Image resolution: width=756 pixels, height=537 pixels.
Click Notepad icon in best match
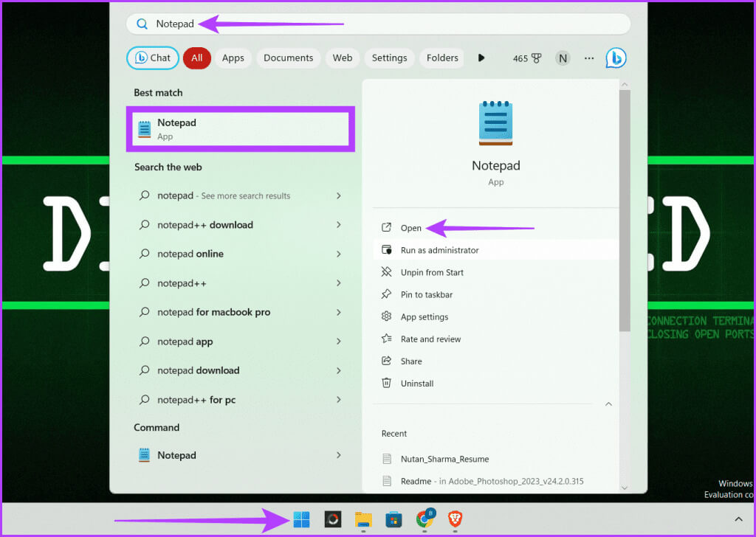point(144,129)
